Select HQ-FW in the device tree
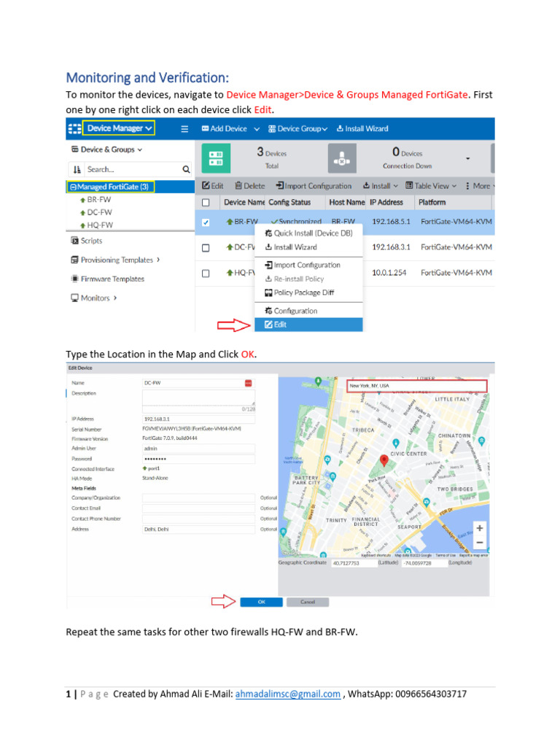Viewport: 560px width, 747px height. 99,225
